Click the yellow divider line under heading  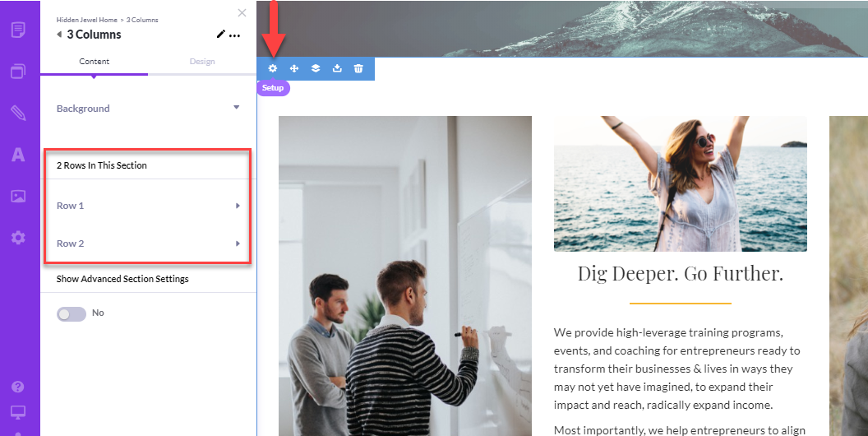coord(681,304)
